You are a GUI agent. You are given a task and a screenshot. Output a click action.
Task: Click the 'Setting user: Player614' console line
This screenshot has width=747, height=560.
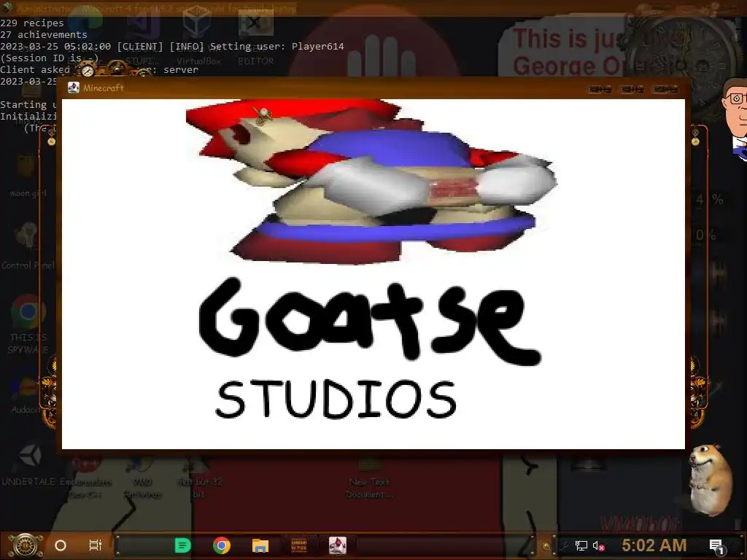click(172, 46)
